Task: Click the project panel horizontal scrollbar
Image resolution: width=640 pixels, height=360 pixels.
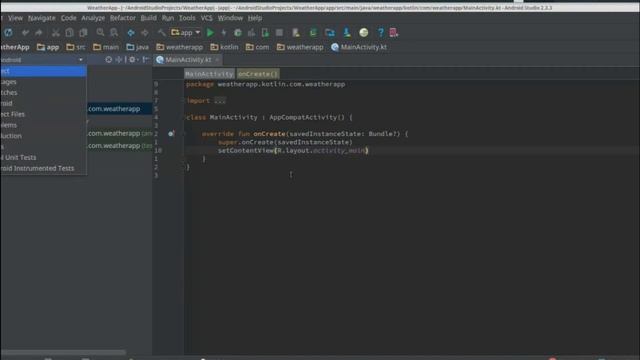Action: tap(63, 352)
